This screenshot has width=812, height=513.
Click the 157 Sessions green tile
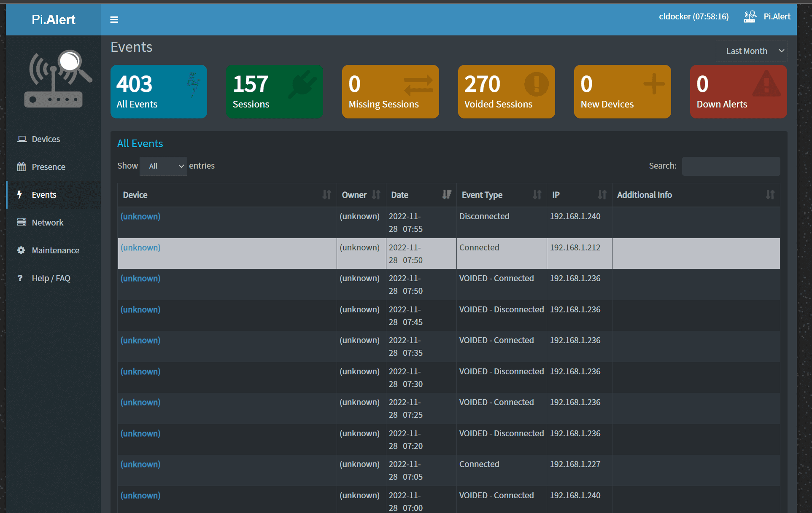274,91
